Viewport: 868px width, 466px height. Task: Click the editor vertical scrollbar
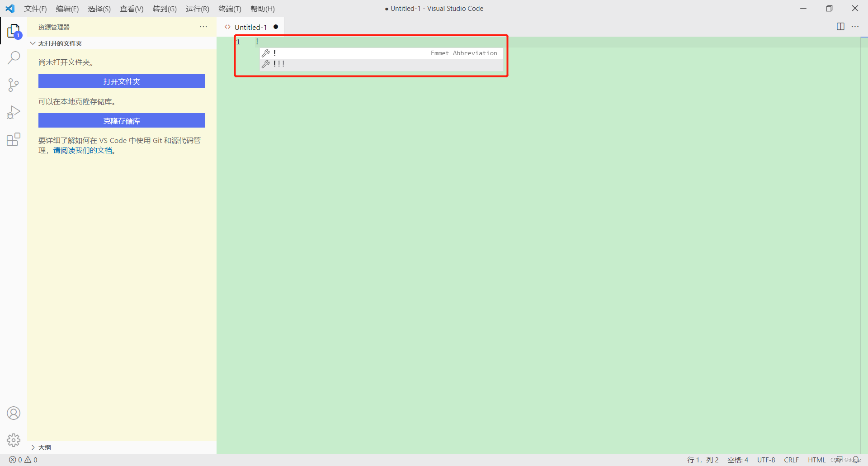(864, 244)
